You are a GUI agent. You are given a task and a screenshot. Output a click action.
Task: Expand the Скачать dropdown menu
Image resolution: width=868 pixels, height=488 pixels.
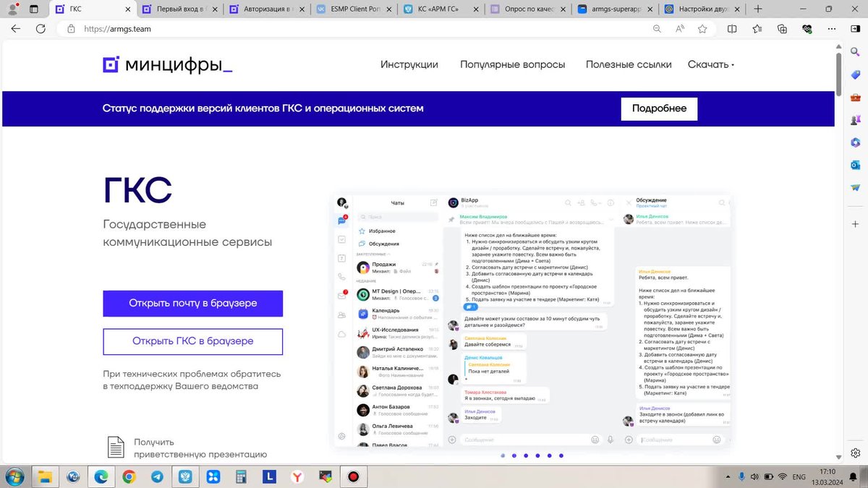click(710, 64)
